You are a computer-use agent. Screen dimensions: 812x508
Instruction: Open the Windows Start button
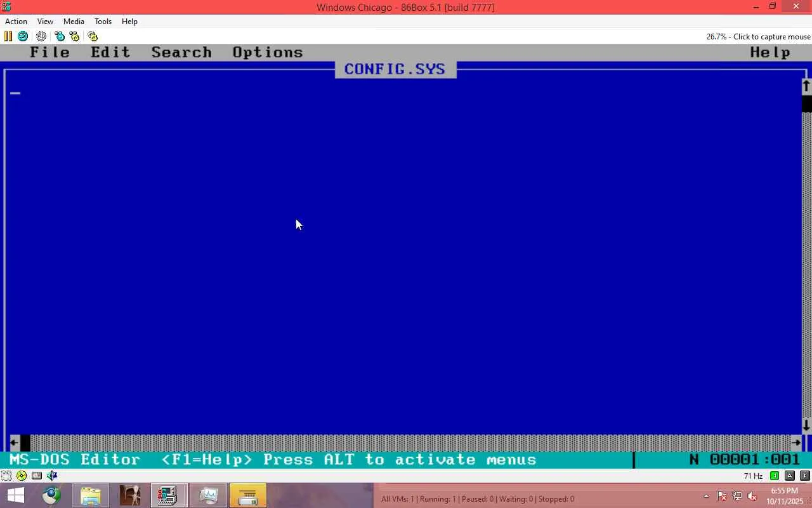point(15,495)
